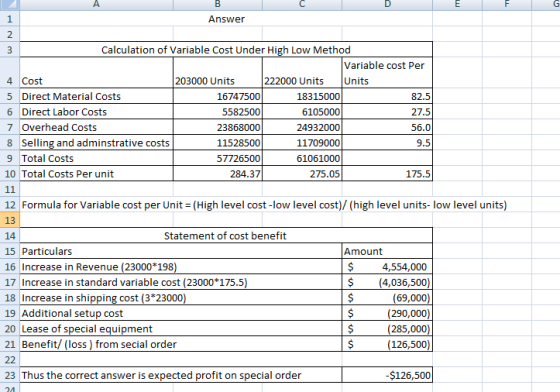Click 'Calculation of Variable Cost Under High Low Method' heading
560x392 pixels.
(x=226, y=50)
